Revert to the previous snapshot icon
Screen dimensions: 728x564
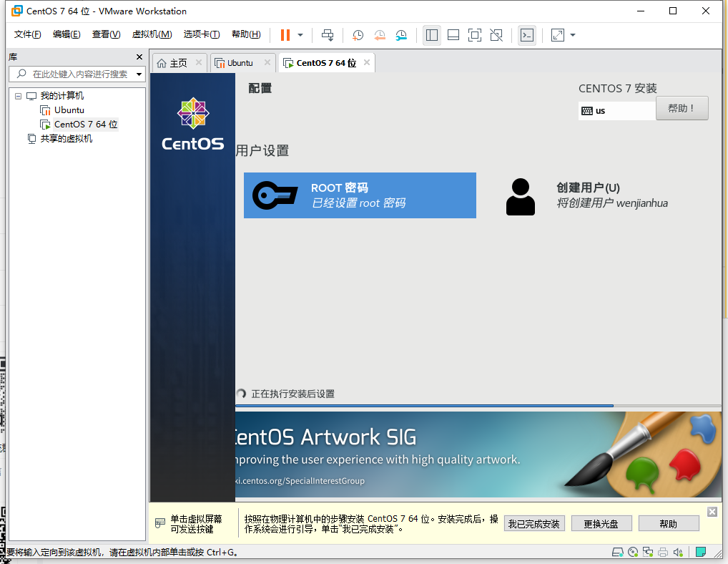tap(379, 35)
